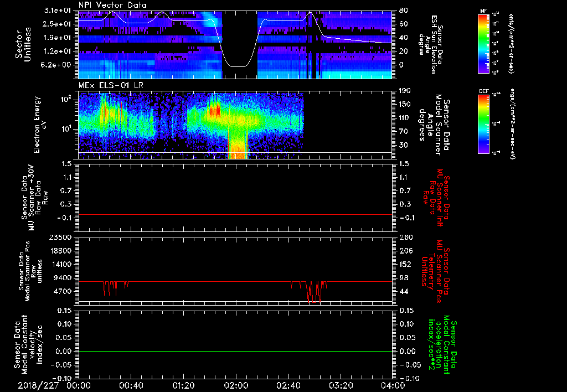Click the NF rainbow color bar
Screen dimensions: 567x392
[484, 43]
